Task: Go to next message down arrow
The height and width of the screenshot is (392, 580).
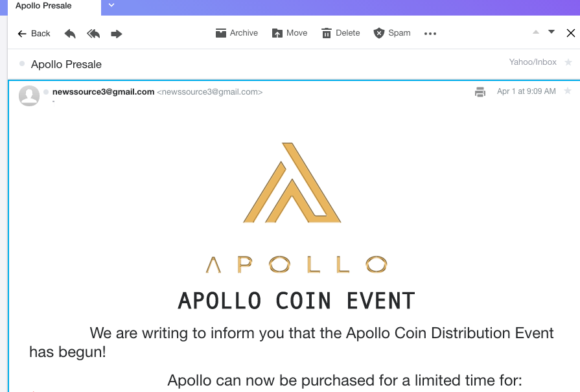Action: (x=551, y=32)
